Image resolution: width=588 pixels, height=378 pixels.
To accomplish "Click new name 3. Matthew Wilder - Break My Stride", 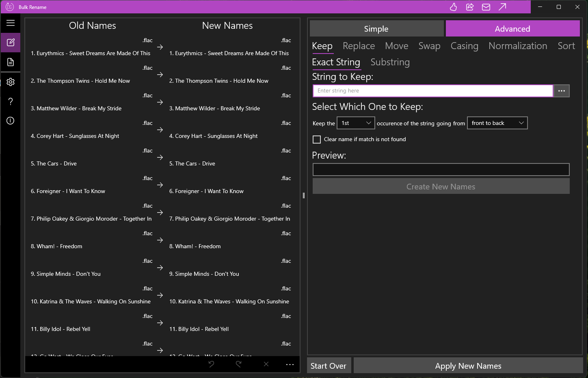I will (215, 108).
